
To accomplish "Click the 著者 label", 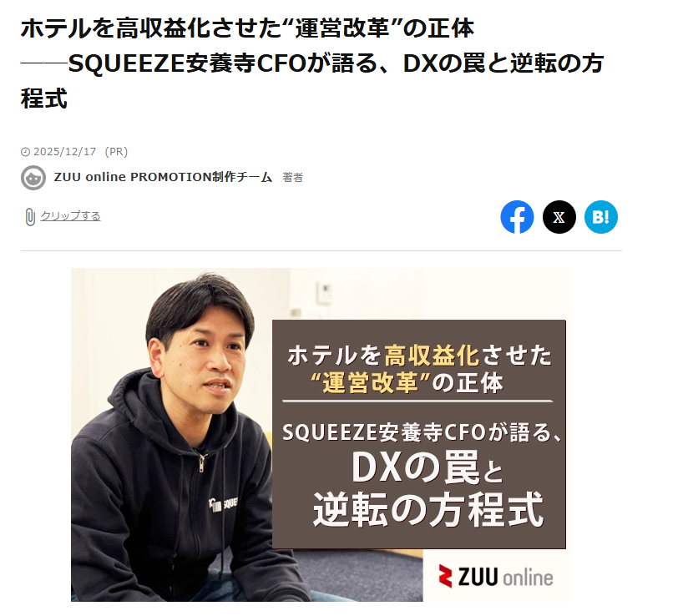I will (293, 177).
